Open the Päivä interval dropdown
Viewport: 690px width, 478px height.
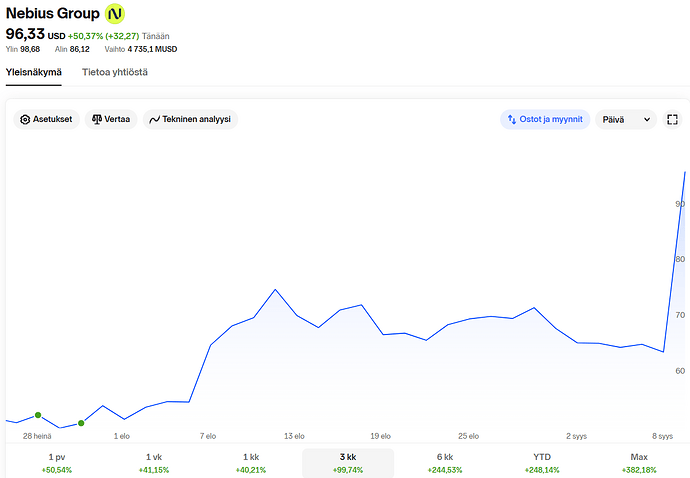625,119
